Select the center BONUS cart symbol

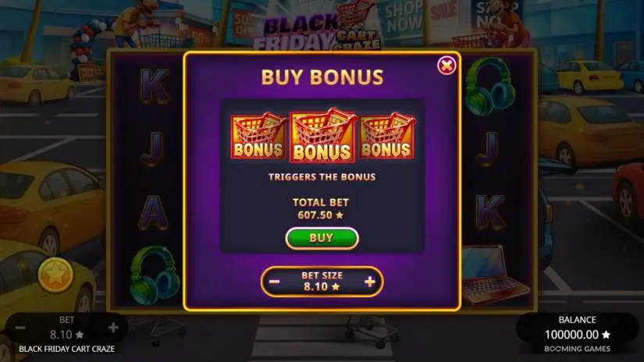(x=322, y=136)
